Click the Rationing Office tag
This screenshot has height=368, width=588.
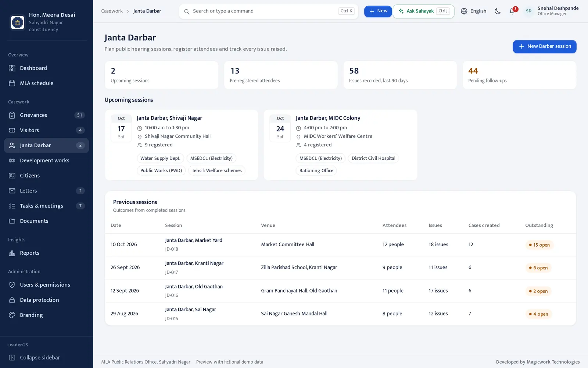[316, 170]
